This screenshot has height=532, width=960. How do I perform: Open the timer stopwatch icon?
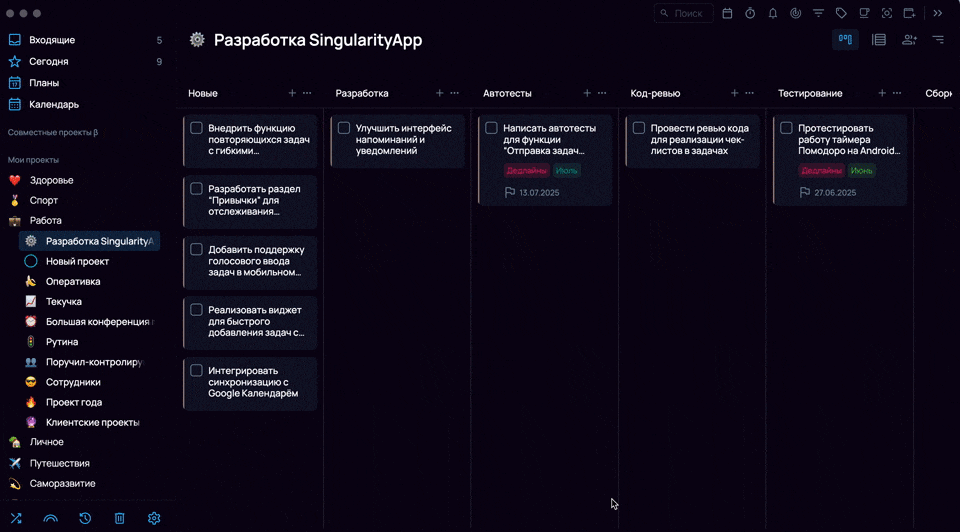click(750, 13)
